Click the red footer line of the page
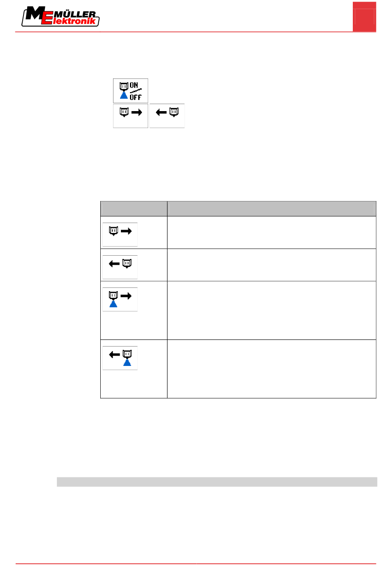 click(x=196, y=564)
